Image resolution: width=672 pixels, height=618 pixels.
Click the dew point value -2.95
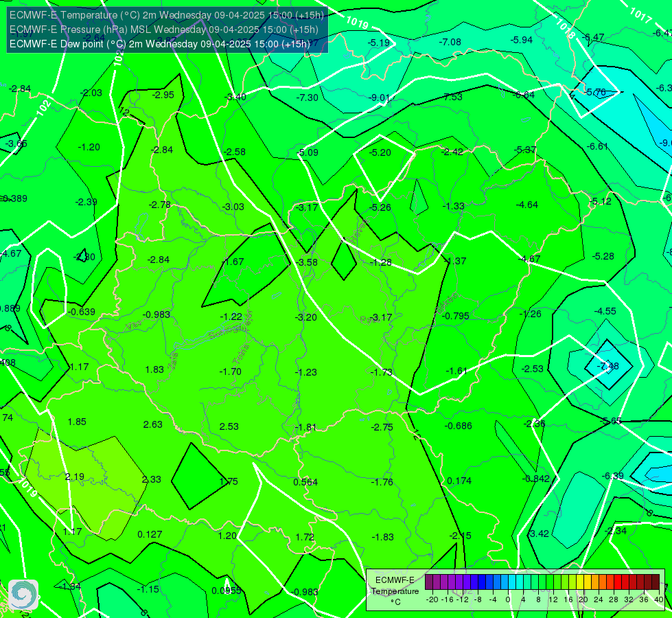tap(163, 95)
